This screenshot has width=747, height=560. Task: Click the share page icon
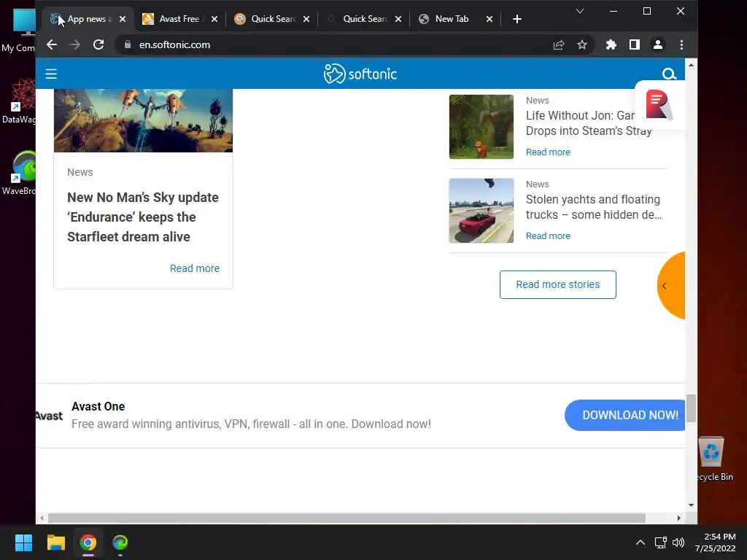(559, 44)
